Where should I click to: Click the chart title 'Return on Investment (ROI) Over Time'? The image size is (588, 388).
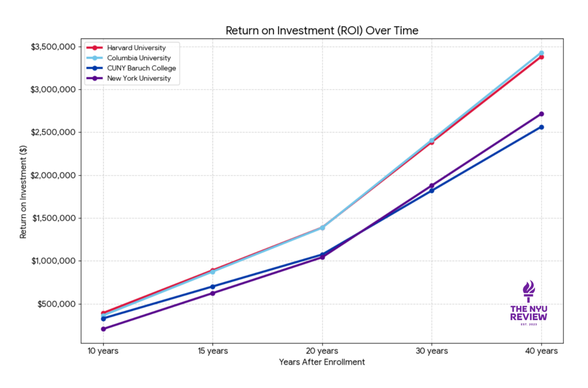click(322, 30)
